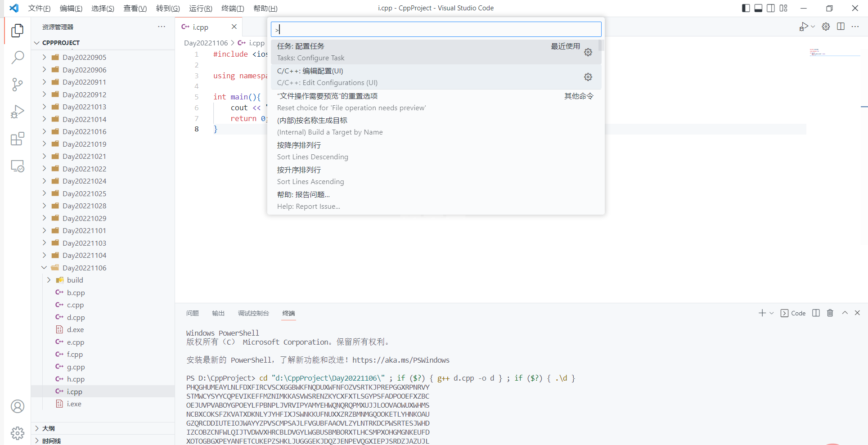Open the 运行(R) menu
The image size is (868, 445).
[201, 8]
